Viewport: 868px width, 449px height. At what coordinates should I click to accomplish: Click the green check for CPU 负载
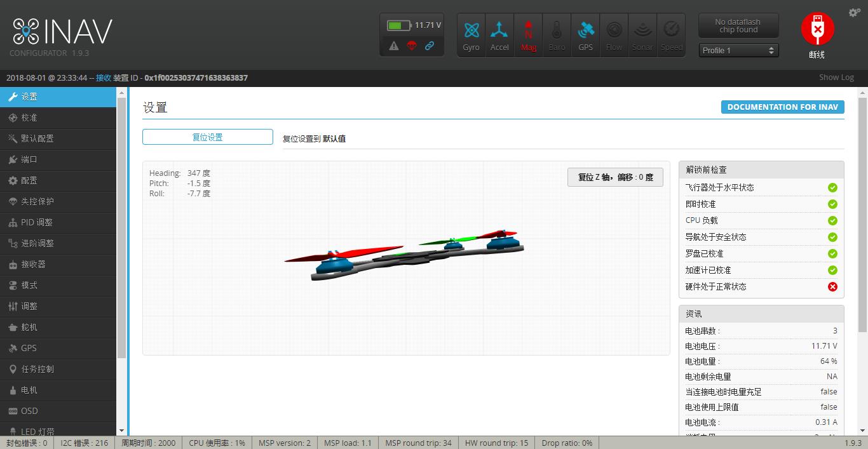(832, 220)
